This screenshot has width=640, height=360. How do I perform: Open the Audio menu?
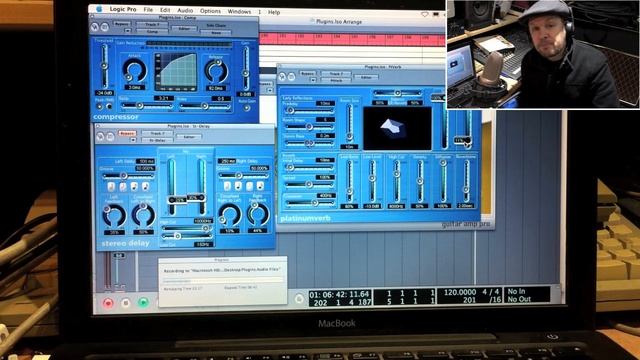click(x=185, y=10)
